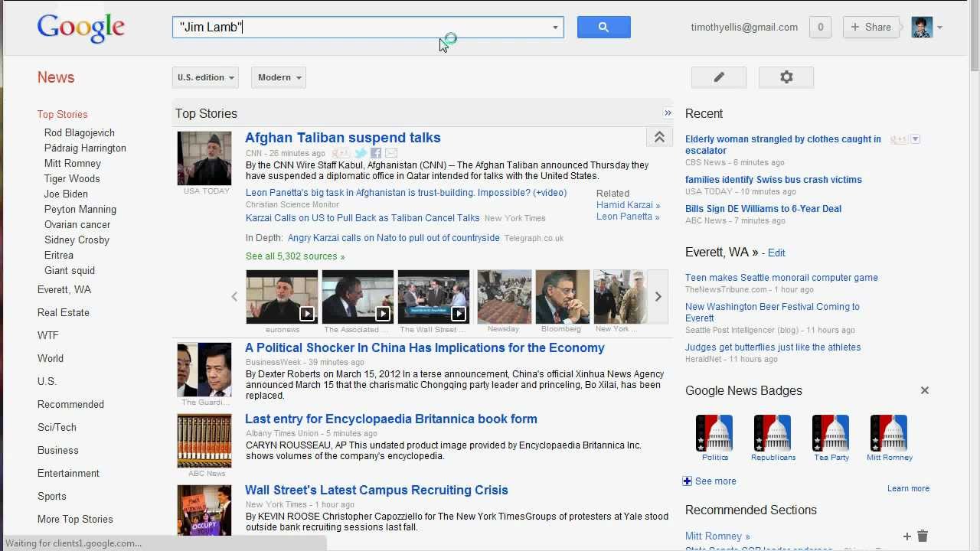Open Leon Panetta related link
Screen dimensions: 980x551
(628, 217)
